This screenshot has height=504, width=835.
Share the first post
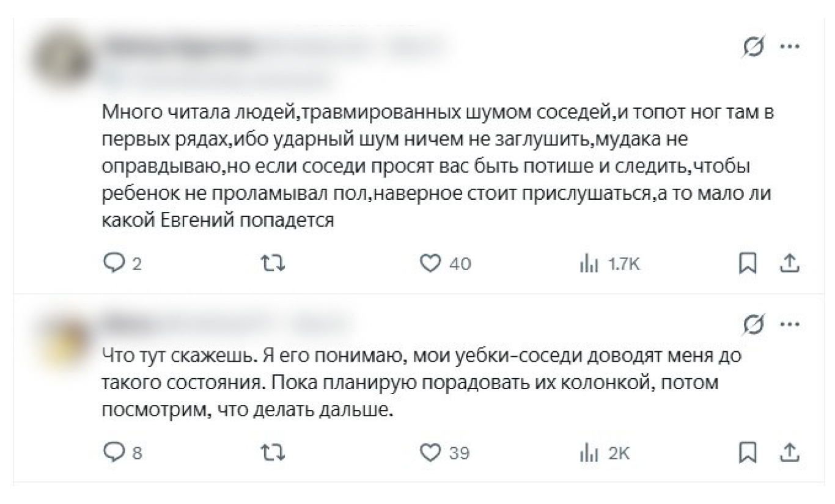click(790, 263)
